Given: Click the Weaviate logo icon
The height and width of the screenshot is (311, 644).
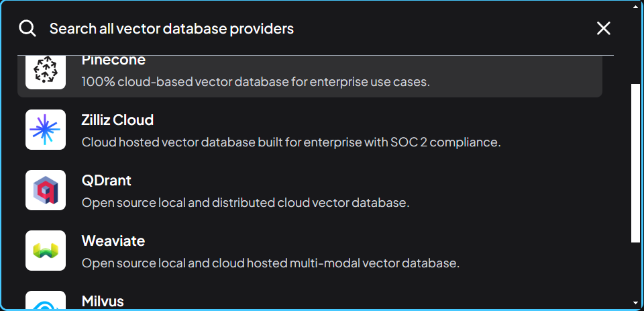Looking at the screenshot, I should click(x=46, y=251).
